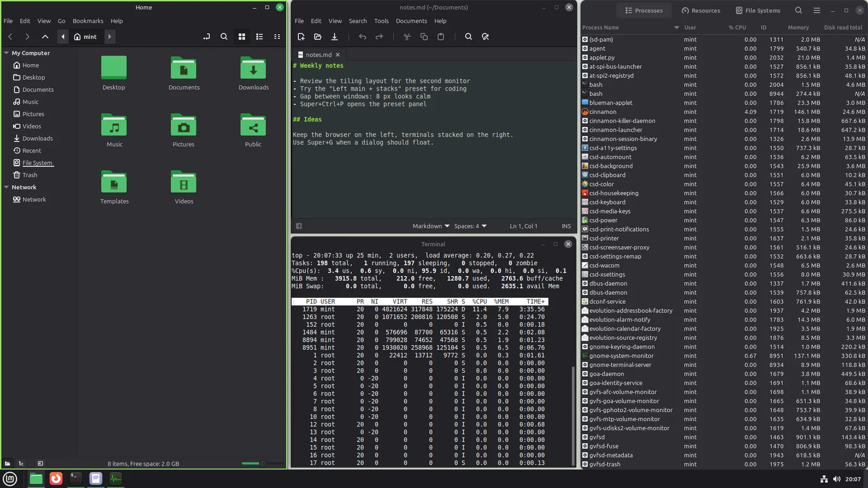868x488 pixels.
Task: Open search in Files window toolbar
Action: pos(224,37)
